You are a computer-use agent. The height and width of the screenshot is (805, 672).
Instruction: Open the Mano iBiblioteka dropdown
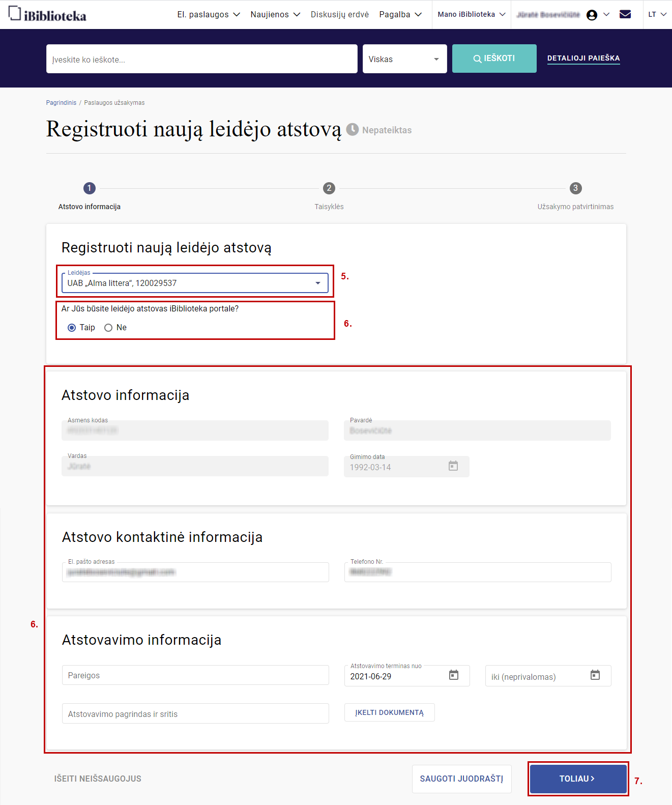point(472,14)
